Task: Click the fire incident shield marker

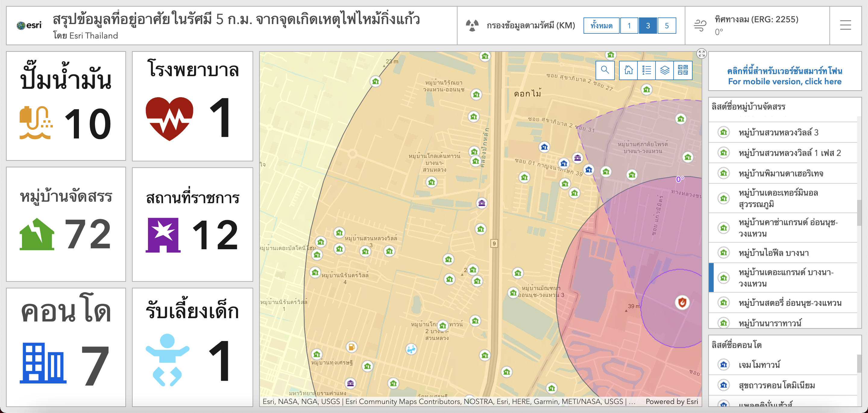Action: [x=682, y=302]
